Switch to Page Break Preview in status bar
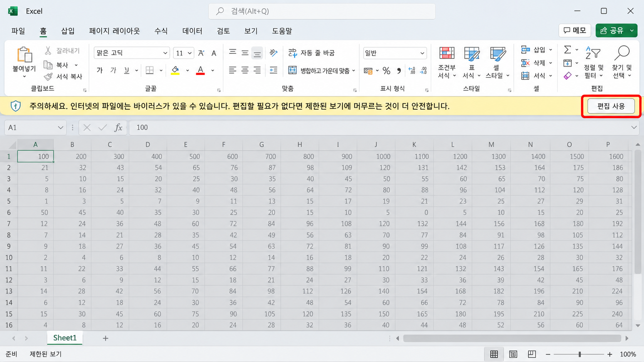 (x=532, y=354)
